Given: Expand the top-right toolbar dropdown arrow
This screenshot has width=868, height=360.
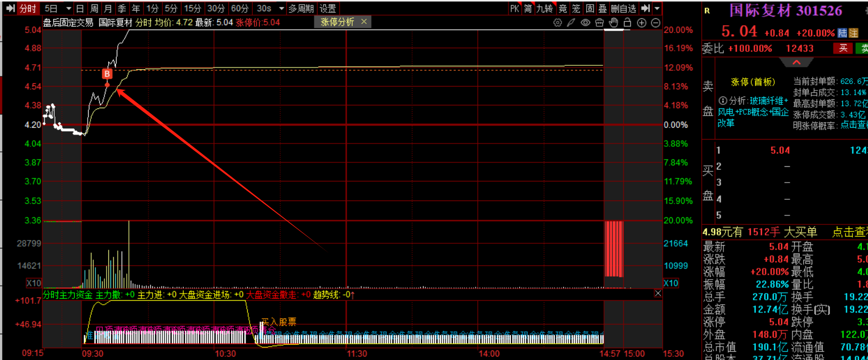Looking at the screenshot, I should (657, 8).
